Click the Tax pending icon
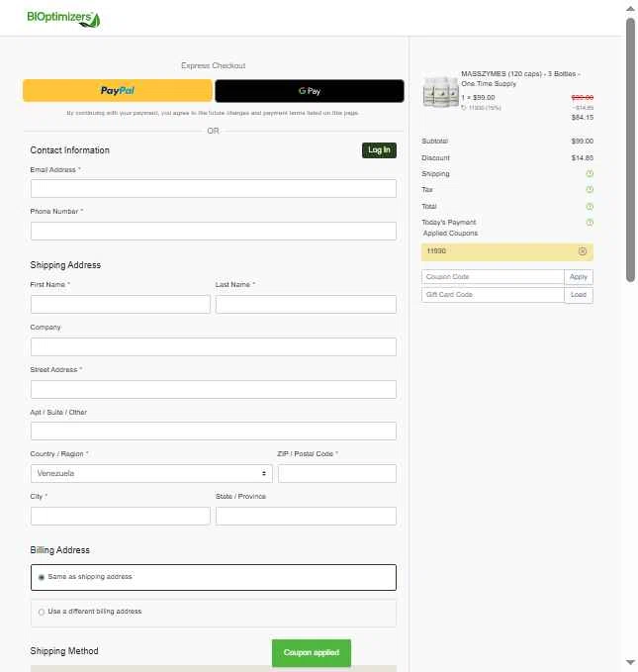 (x=590, y=189)
